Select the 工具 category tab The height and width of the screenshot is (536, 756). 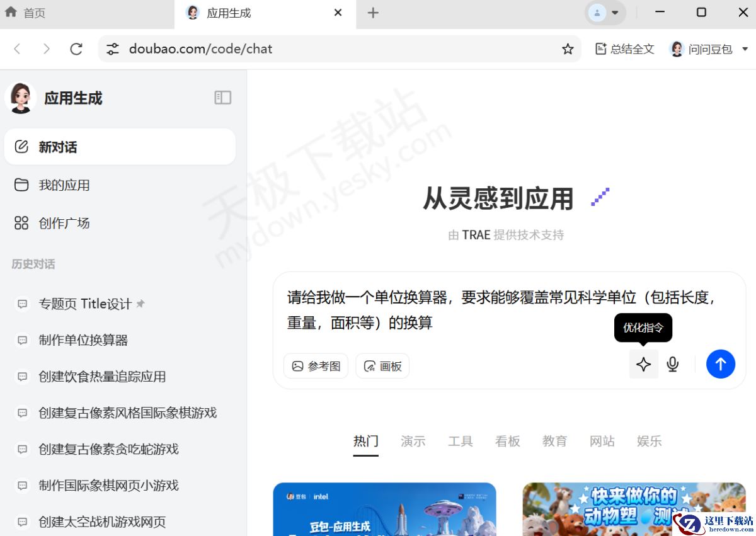(x=460, y=441)
